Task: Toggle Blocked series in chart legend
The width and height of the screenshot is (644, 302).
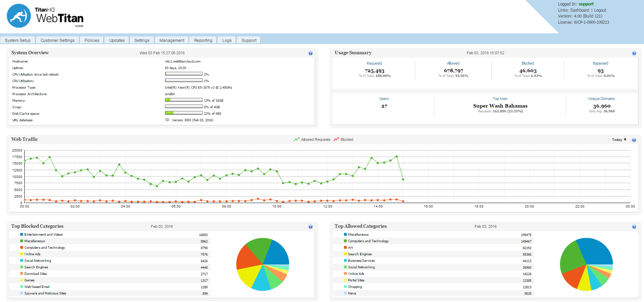Action: [x=343, y=139]
